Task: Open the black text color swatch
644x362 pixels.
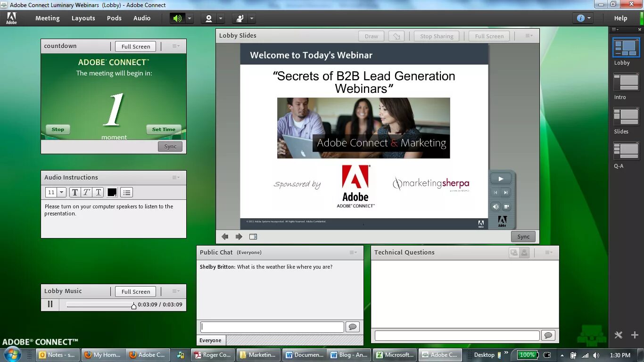Action: click(x=112, y=192)
